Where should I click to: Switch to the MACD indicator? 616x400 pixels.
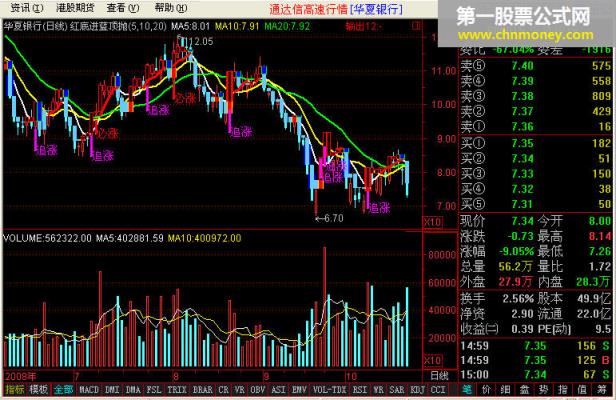[89, 389]
